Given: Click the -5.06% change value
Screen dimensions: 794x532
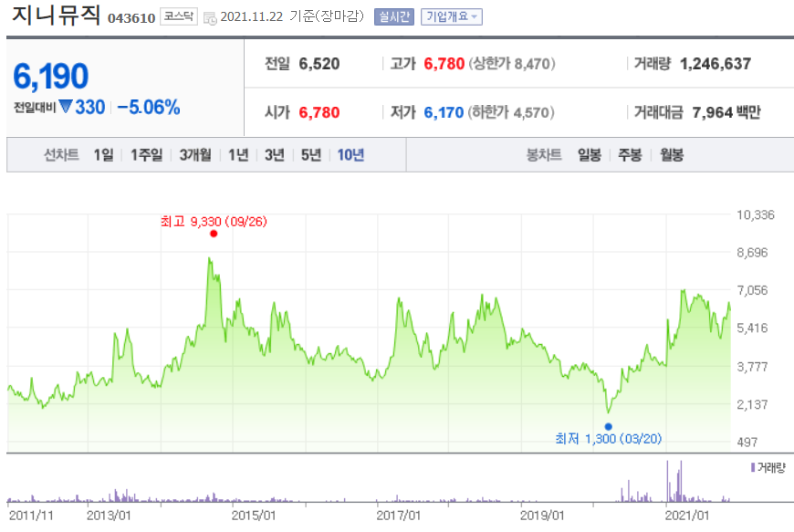Looking at the screenshot, I should coord(149,108).
